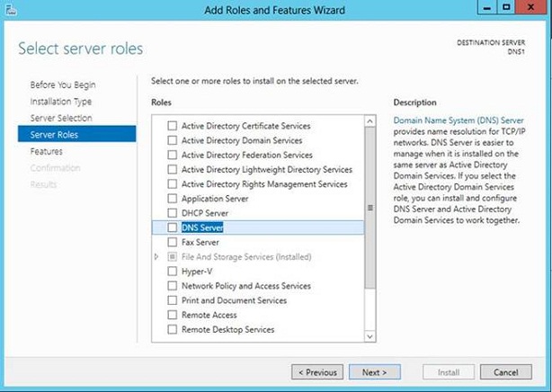Check Active Directory Certificate Services checkbox

click(172, 126)
